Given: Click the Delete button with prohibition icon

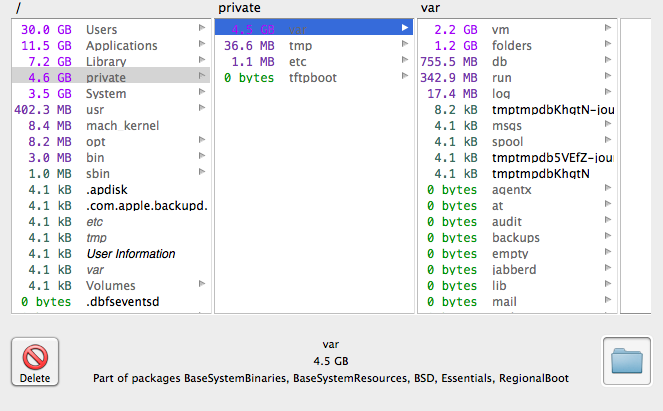Looking at the screenshot, I should tap(35, 362).
